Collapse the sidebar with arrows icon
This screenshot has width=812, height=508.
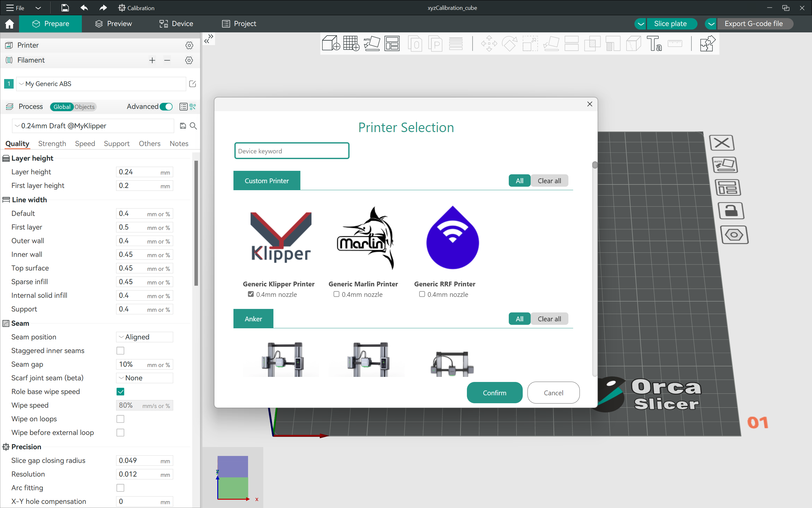coord(209,39)
